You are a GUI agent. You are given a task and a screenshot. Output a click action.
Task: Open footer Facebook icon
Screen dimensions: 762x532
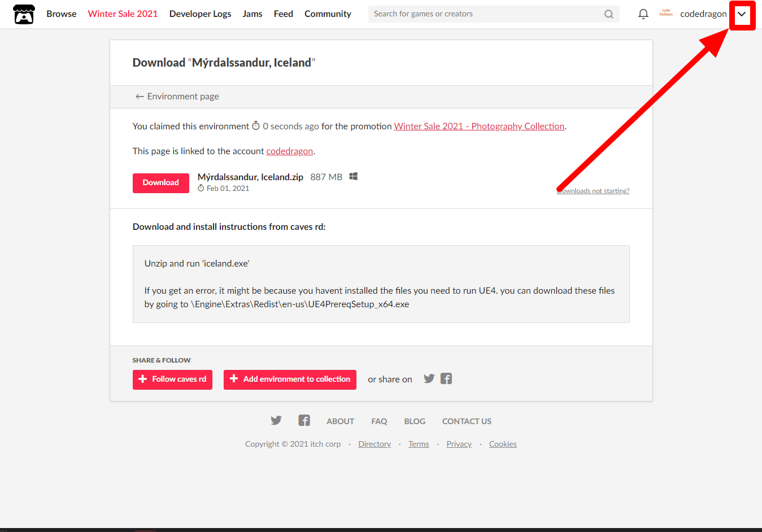tap(304, 420)
